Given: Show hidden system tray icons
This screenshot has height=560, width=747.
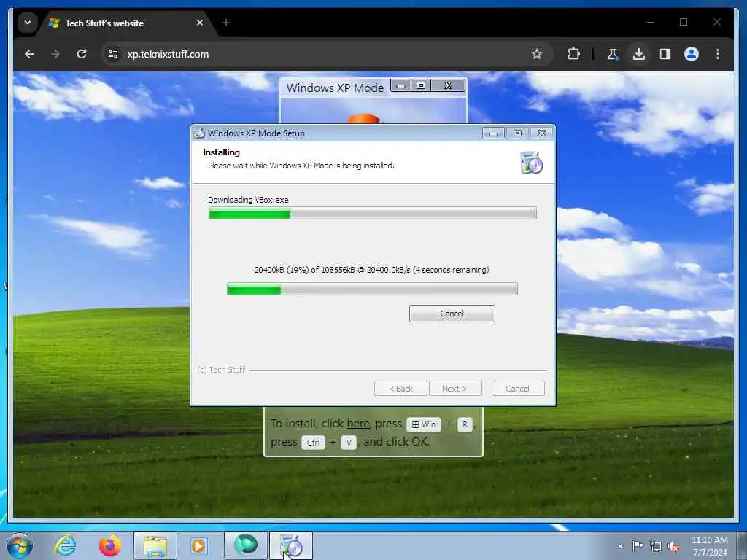Looking at the screenshot, I should coord(620,546).
